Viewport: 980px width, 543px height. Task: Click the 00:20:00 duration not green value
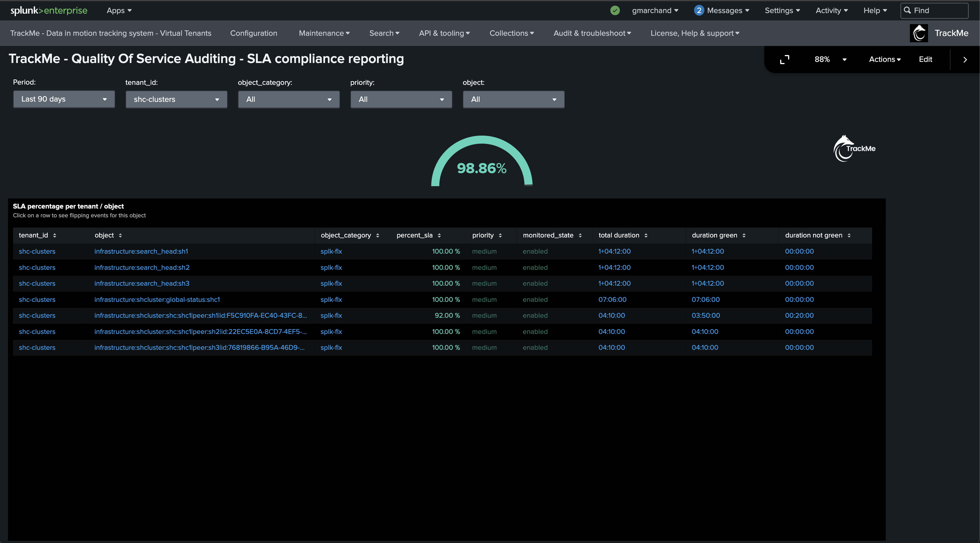(799, 315)
